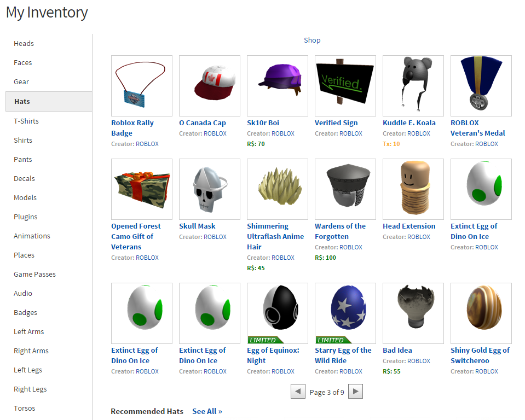Screen dimensions: 525x420
Task: Open the Kuddle E. Koala hat image
Action: point(413,86)
